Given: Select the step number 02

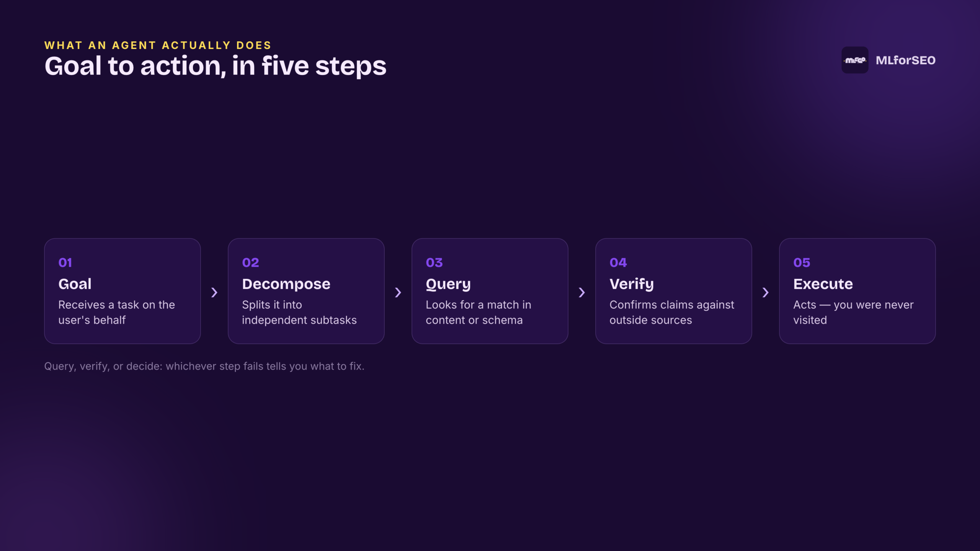Looking at the screenshot, I should [250, 262].
